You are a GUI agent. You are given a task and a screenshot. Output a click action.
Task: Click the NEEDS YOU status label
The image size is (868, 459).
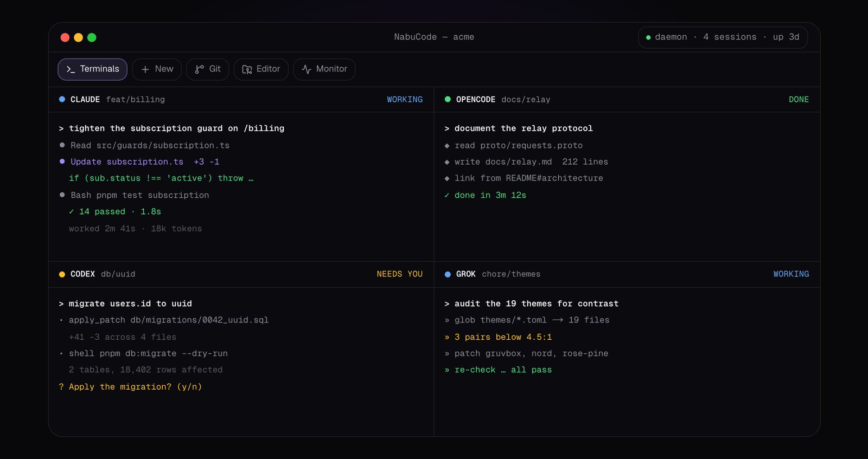[400, 274]
